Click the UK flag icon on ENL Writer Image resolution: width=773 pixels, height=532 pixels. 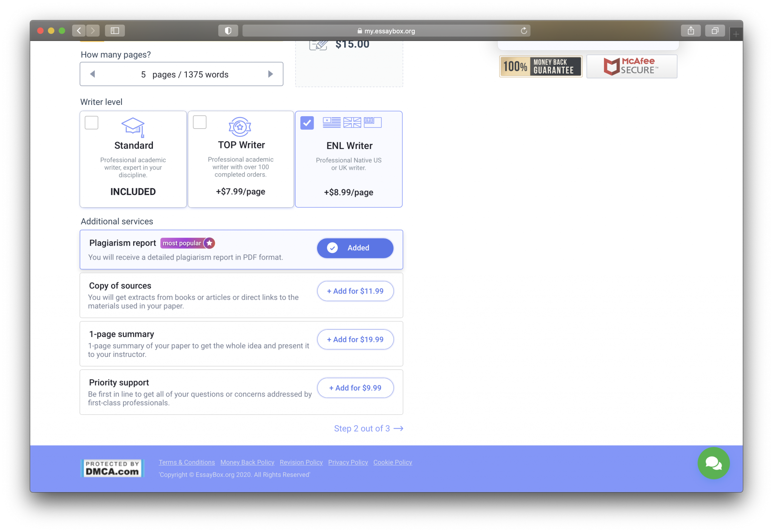(352, 122)
